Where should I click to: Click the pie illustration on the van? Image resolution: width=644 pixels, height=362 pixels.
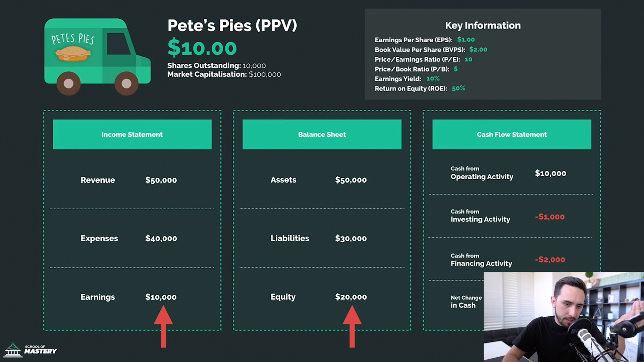coord(73,54)
